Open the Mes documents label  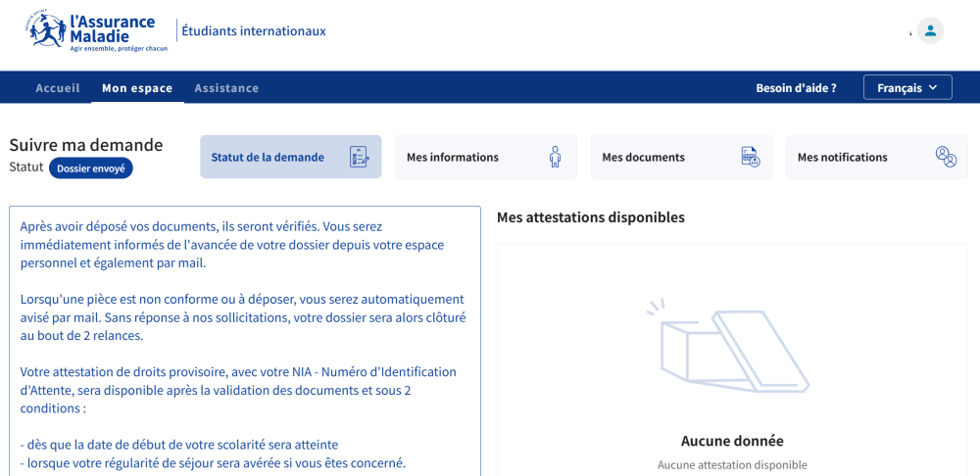[x=643, y=157]
